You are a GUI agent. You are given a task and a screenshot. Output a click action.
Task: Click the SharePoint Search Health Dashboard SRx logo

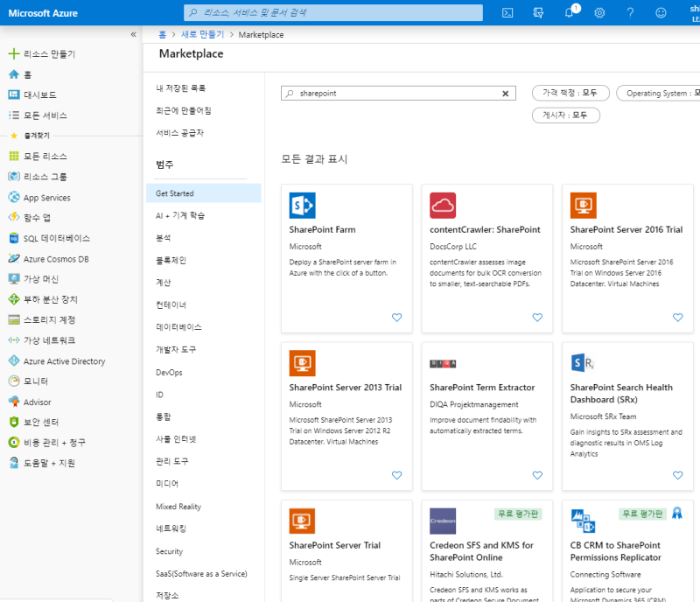(583, 362)
